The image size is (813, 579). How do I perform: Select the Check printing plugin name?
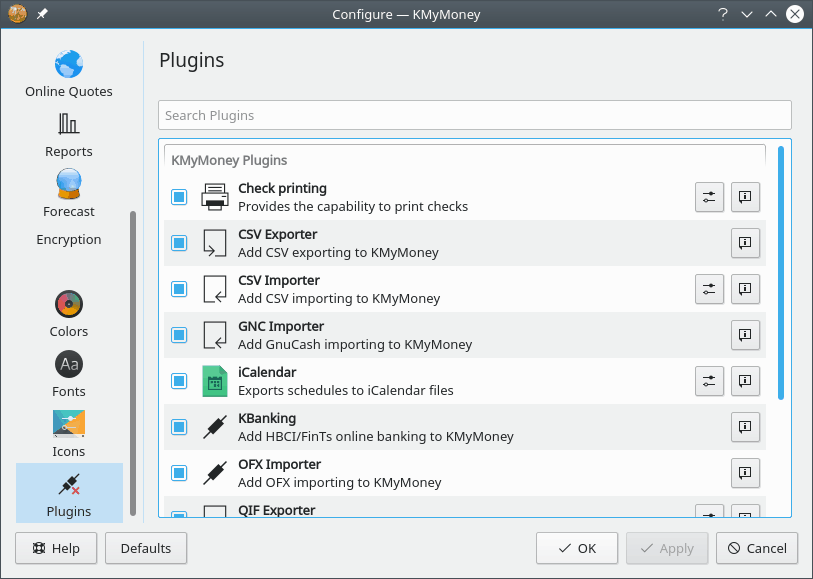(283, 188)
